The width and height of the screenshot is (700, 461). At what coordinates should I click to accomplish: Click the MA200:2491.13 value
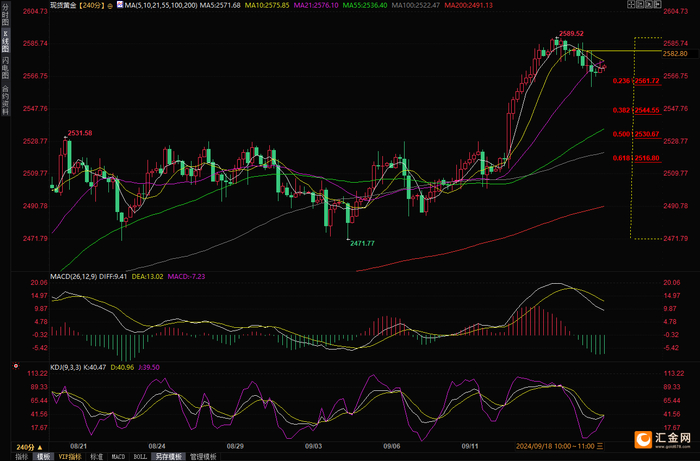coord(468,5)
